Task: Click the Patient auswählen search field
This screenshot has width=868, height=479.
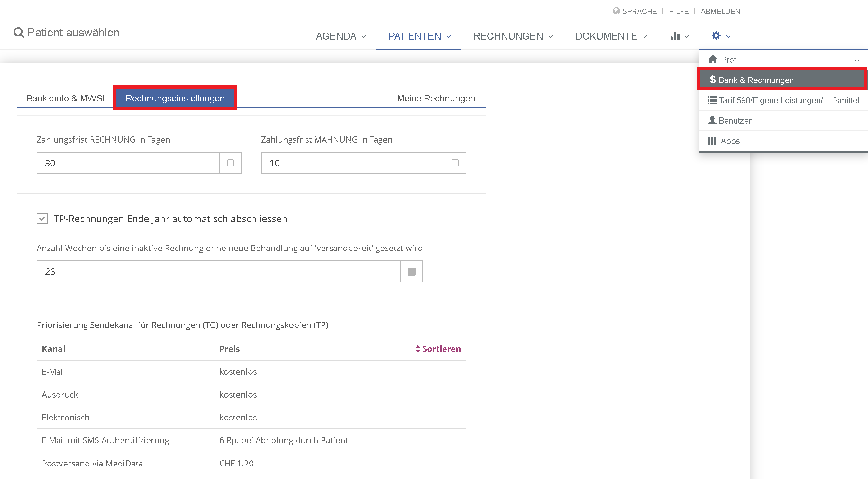Action: 73,33
